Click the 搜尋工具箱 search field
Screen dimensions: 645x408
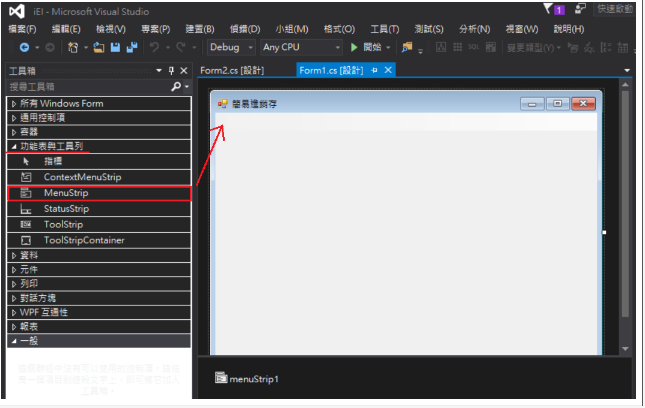(85, 87)
